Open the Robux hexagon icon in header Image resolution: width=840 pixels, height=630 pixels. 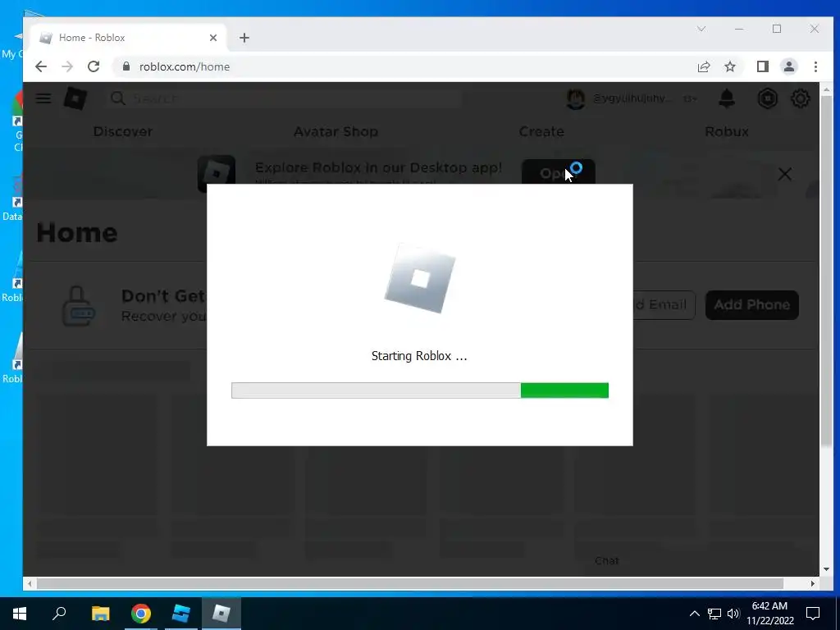[767, 98]
